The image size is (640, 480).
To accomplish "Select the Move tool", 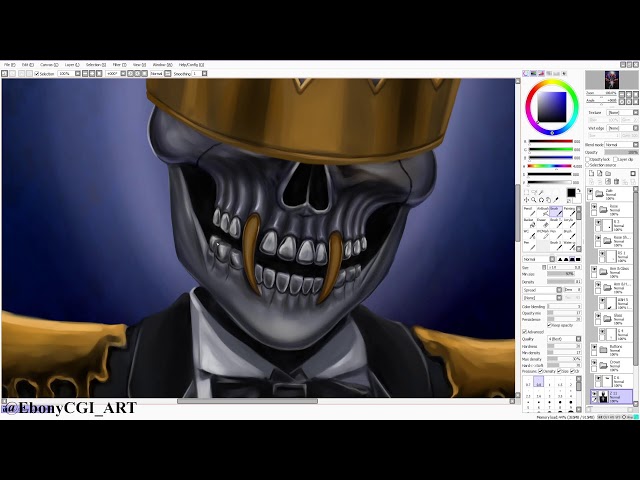I will (x=527, y=200).
